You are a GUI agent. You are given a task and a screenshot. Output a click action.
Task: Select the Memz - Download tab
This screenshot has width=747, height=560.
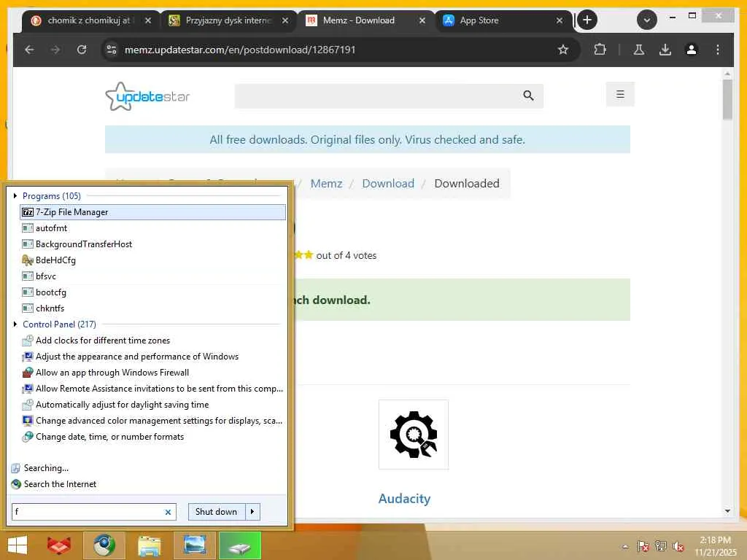(x=358, y=20)
